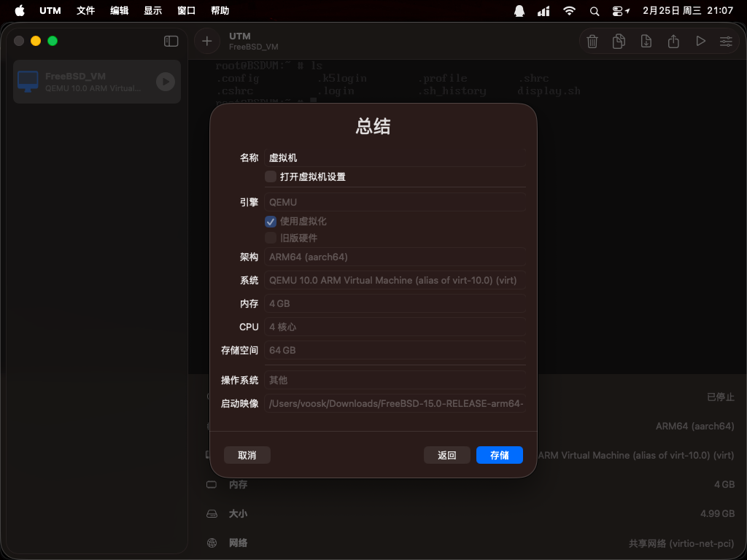Open the UTM menu in menu bar
Image resolution: width=747 pixels, height=560 pixels.
(x=50, y=10)
